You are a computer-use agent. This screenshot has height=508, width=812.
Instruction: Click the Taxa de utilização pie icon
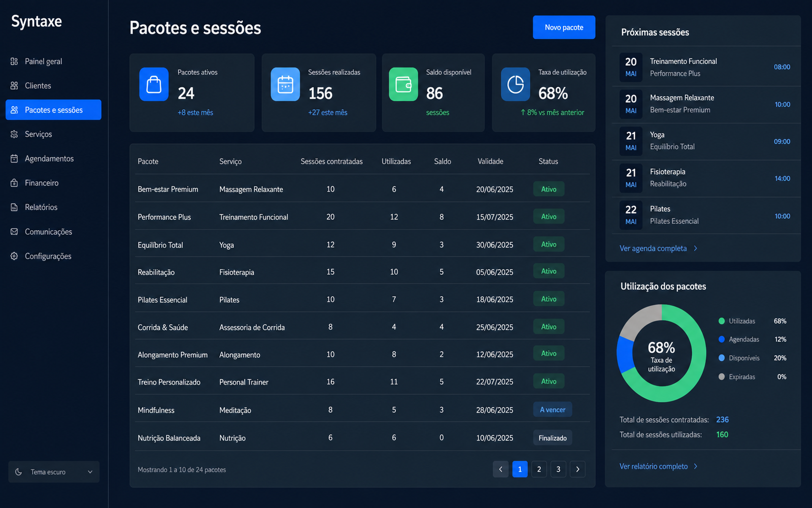[x=516, y=84]
